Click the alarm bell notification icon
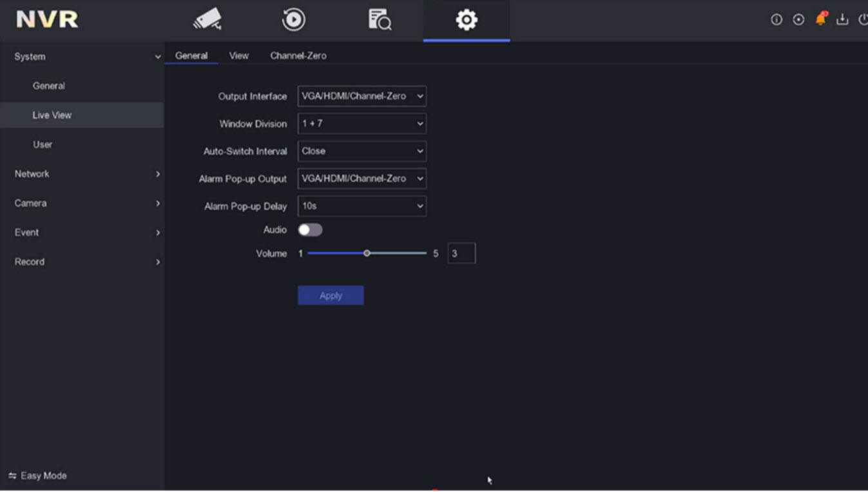868x492 pixels. [820, 19]
